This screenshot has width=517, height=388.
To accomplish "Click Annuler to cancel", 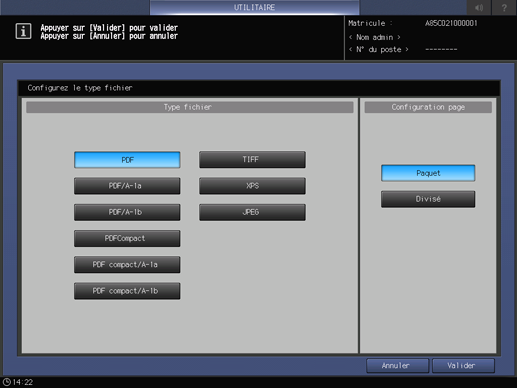I will tap(397, 366).
